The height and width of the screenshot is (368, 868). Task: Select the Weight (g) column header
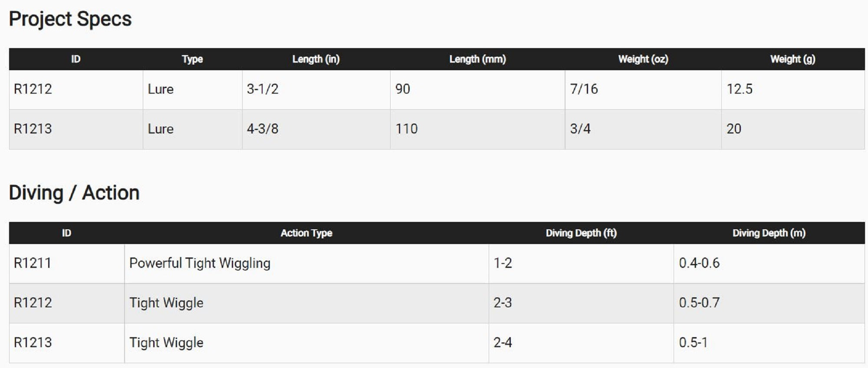[x=792, y=59]
